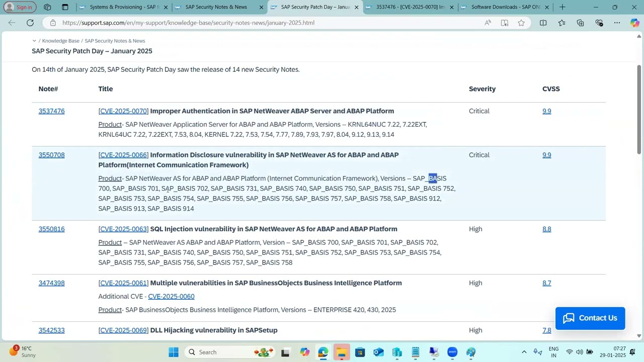The image size is (644, 362).
Task: Open Copilot sidebar icon
Action: (x=634, y=23)
